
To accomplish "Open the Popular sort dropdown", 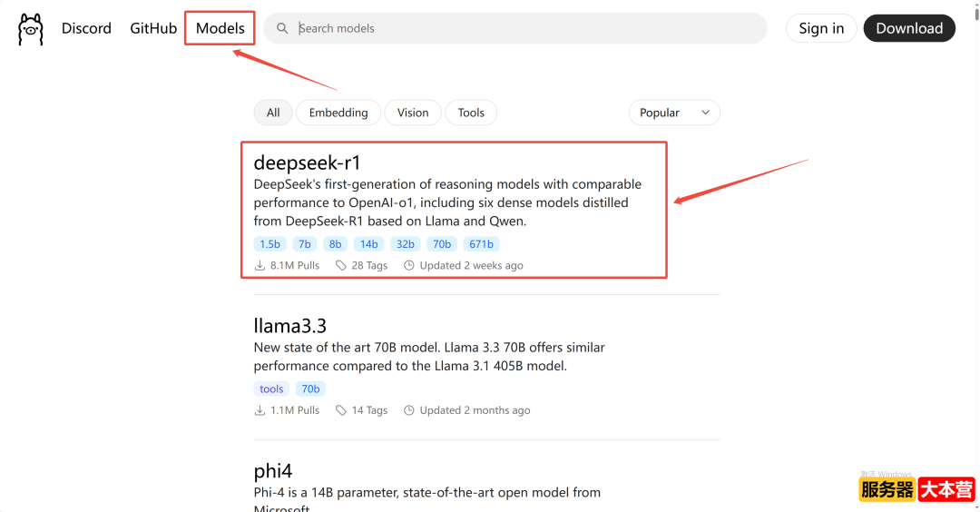I will click(674, 113).
